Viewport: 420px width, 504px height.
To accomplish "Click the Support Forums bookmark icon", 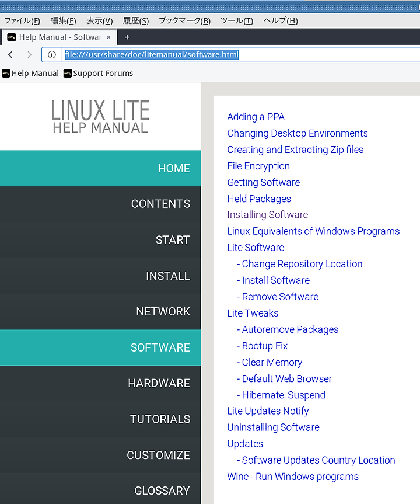I will (x=68, y=73).
